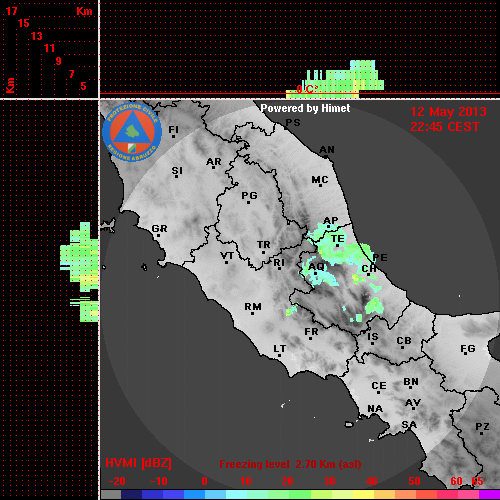Click the HVMI [dBZ] product label
Screen dimensions: 500x500
tap(138, 463)
